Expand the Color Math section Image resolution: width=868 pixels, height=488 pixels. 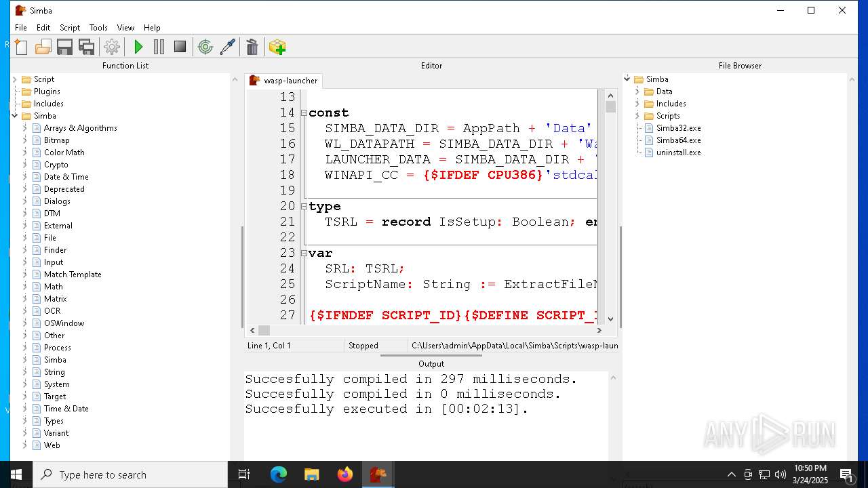click(25, 152)
